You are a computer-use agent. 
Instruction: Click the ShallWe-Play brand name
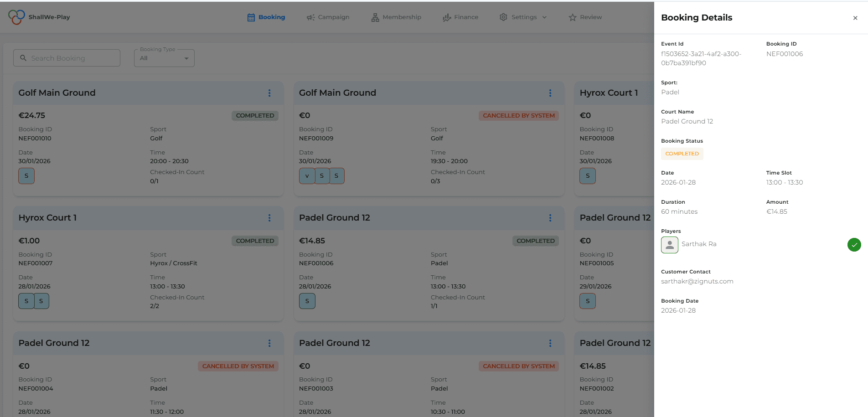[49, 17]
